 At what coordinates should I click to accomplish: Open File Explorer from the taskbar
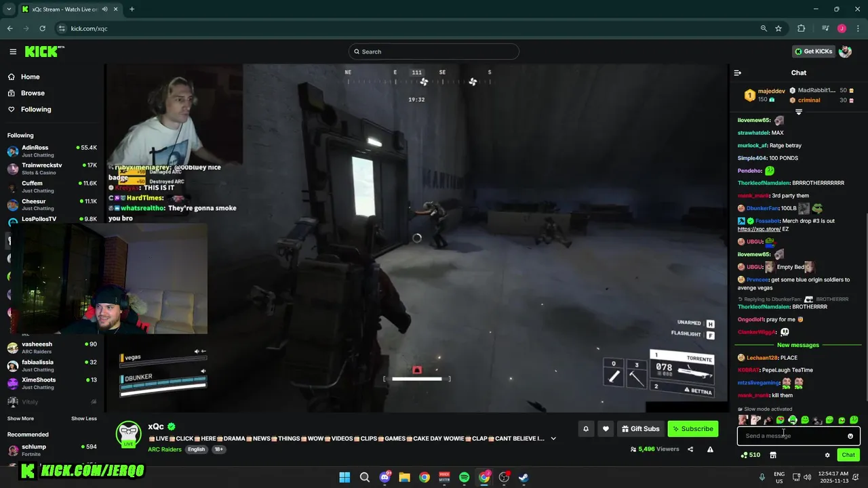404,477
